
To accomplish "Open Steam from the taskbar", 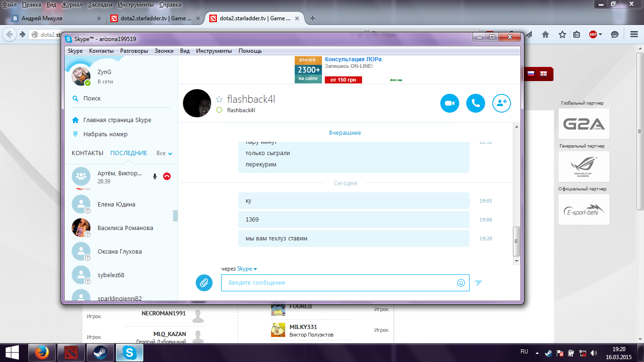I will (100, 353).
